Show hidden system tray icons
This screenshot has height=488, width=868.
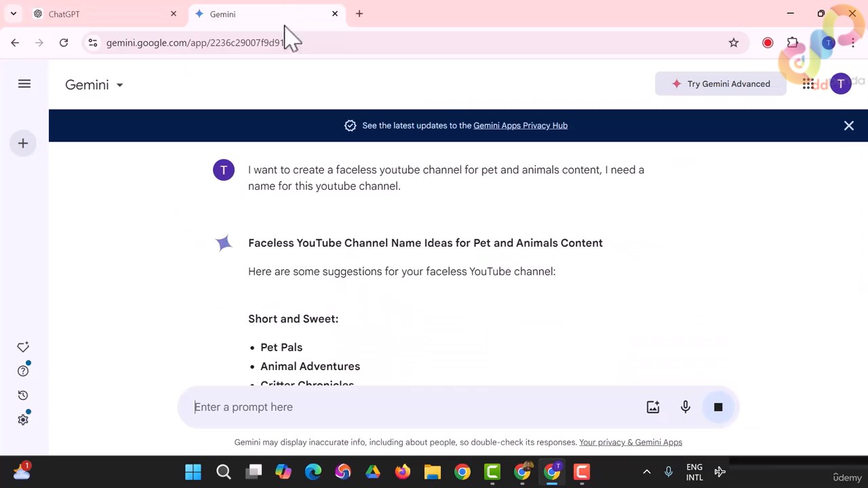[646, 472]
